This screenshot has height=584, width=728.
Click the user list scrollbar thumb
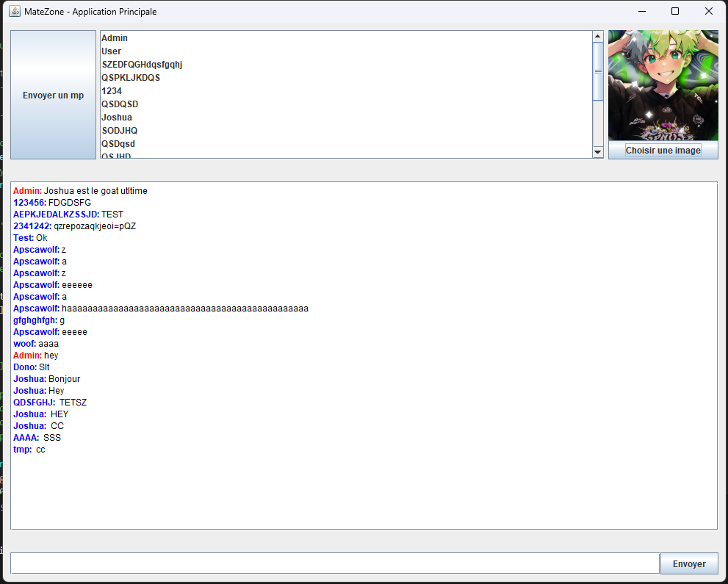pyautogui.click(x=597, y=71)
